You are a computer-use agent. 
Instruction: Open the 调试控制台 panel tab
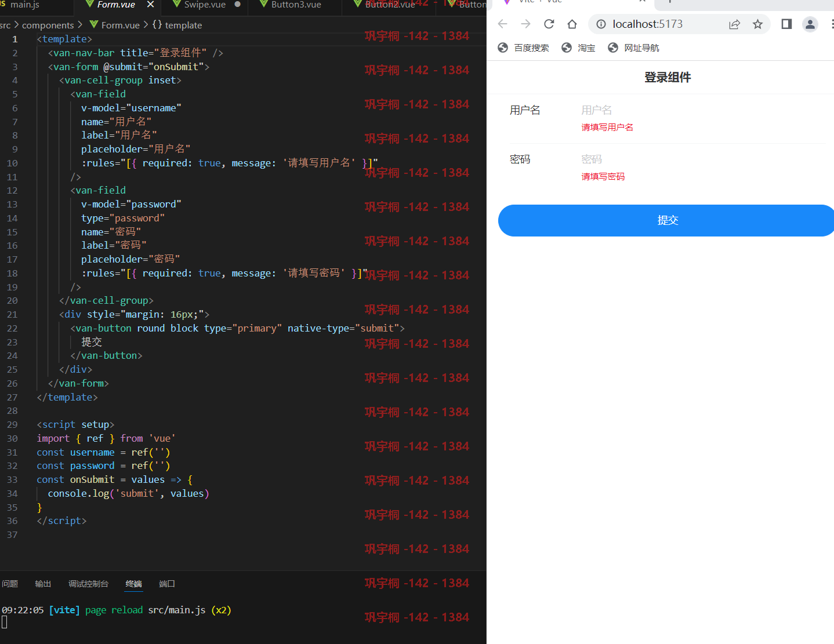[x=88, y=584]
